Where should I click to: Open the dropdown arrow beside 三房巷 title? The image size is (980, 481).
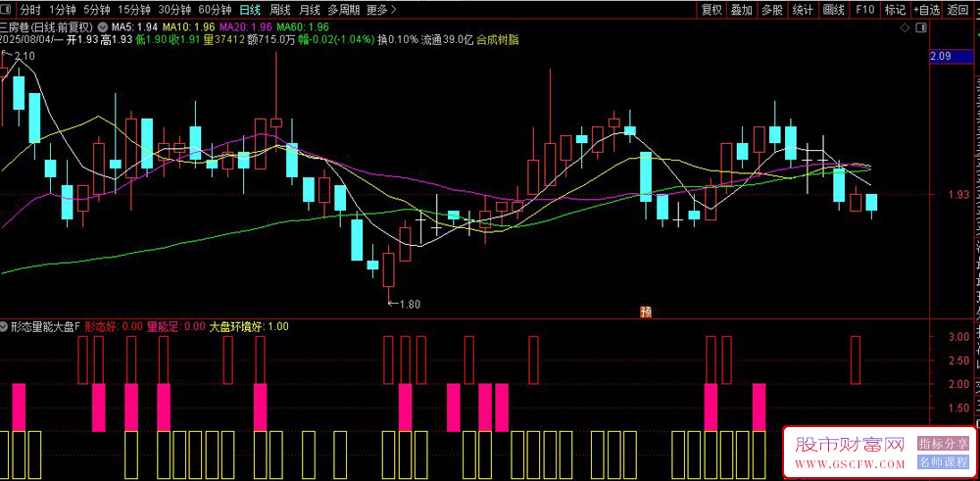(103, 28)
